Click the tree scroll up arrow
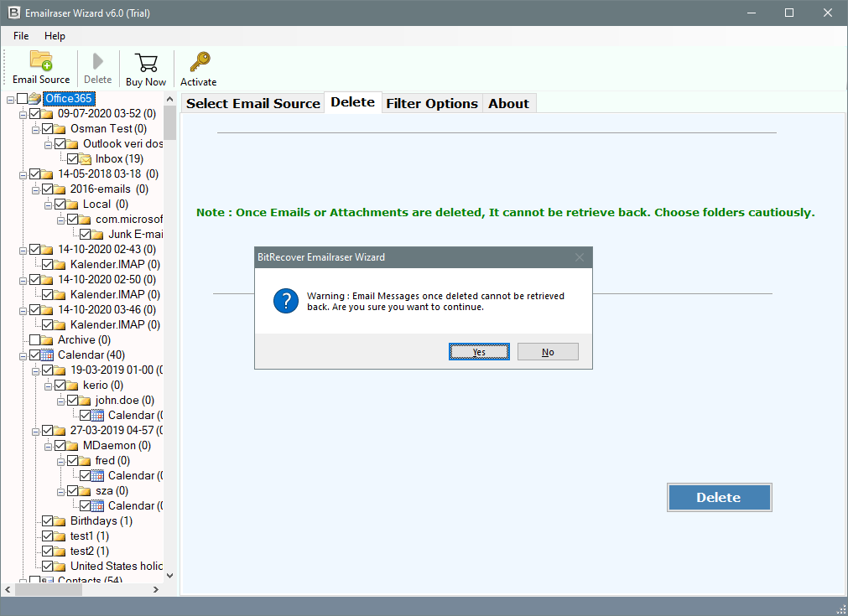Image resolution: width=848 pixels, height=616 pixels. [x=169, y=99]
